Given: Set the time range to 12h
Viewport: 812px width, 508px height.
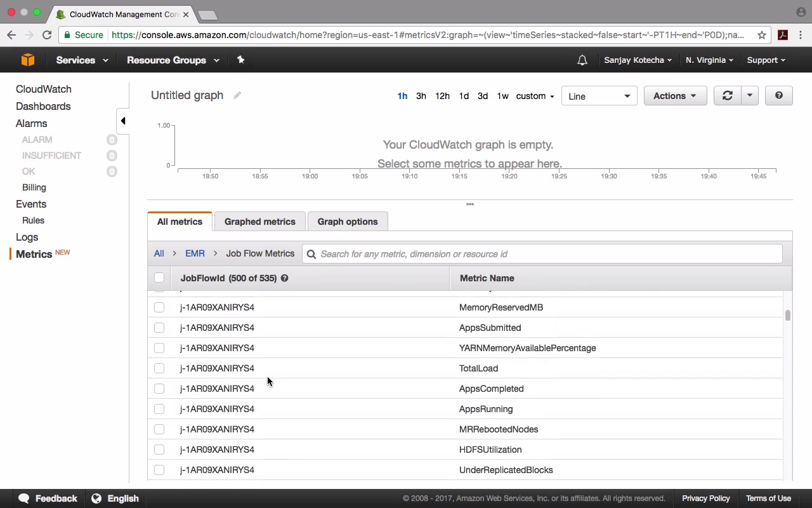Looking at the screenshot, I should point(442,96).
